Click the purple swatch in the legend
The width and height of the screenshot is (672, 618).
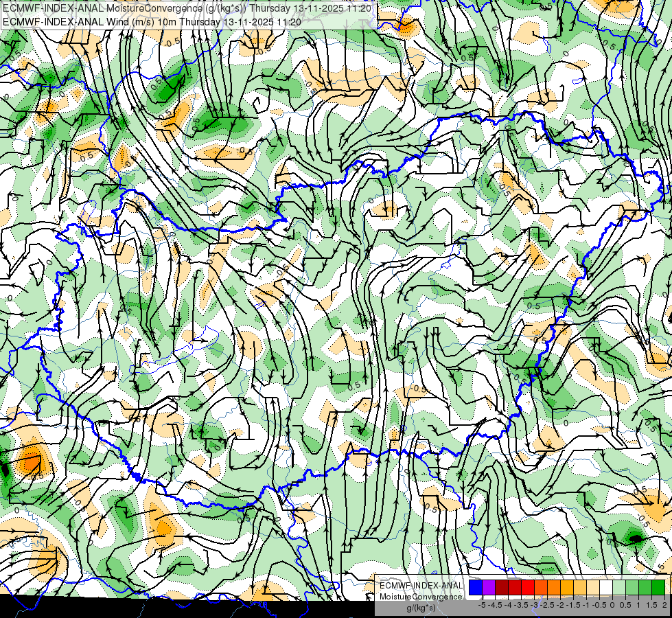point(489,587)
